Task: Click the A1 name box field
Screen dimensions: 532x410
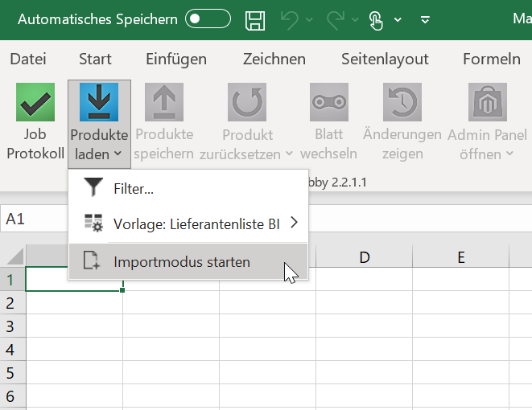Action: point(34,219)
